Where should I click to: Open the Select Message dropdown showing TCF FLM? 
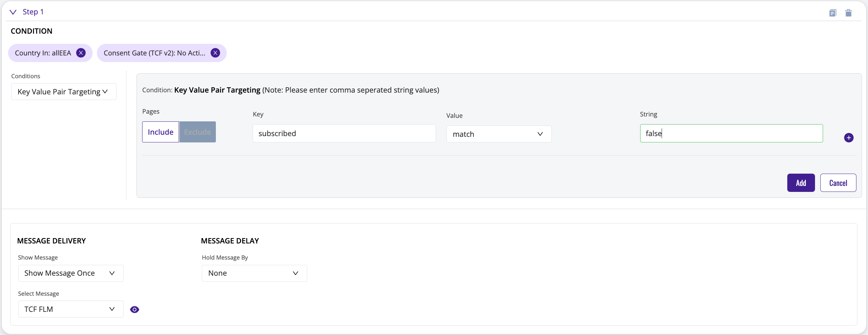coord(70,309)
